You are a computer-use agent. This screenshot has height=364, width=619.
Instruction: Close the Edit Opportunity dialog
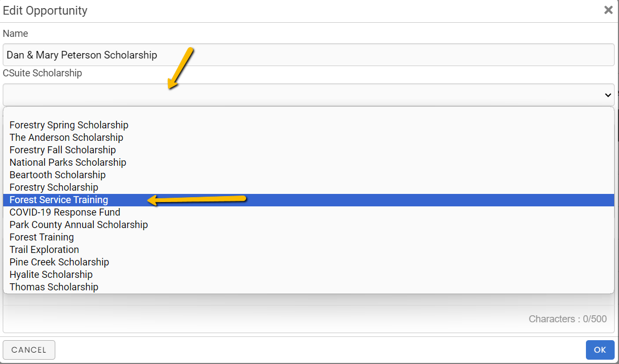(608, 10)
